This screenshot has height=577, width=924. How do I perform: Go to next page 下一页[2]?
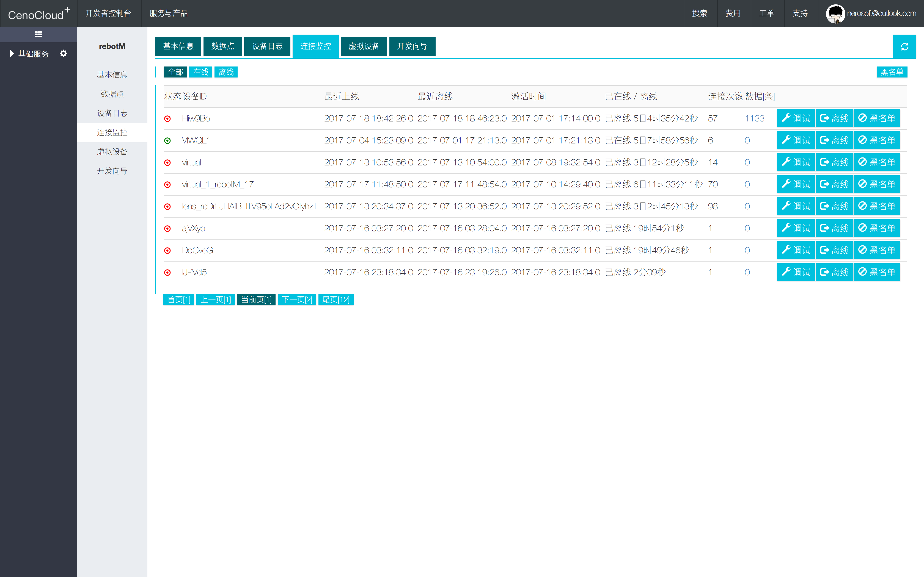click(297, 299)
